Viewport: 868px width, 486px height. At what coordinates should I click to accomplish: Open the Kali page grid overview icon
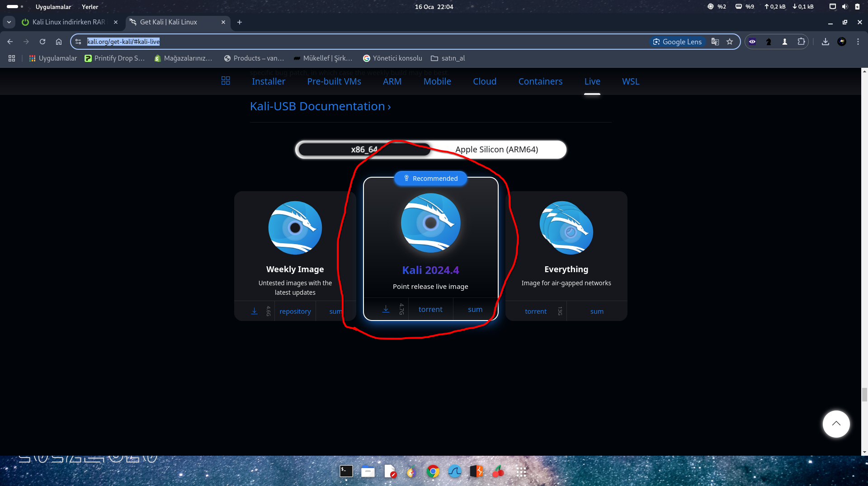(x=226, y=81)
